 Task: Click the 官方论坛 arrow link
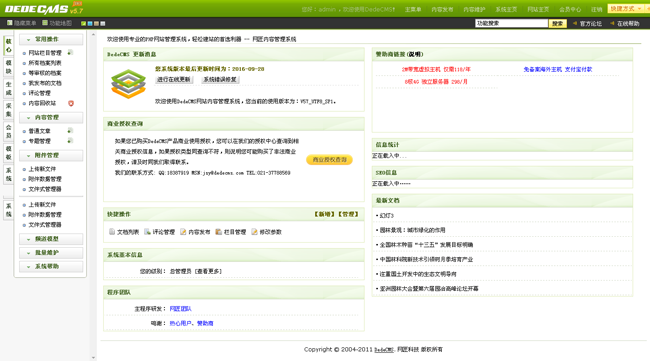click(587, 24)
